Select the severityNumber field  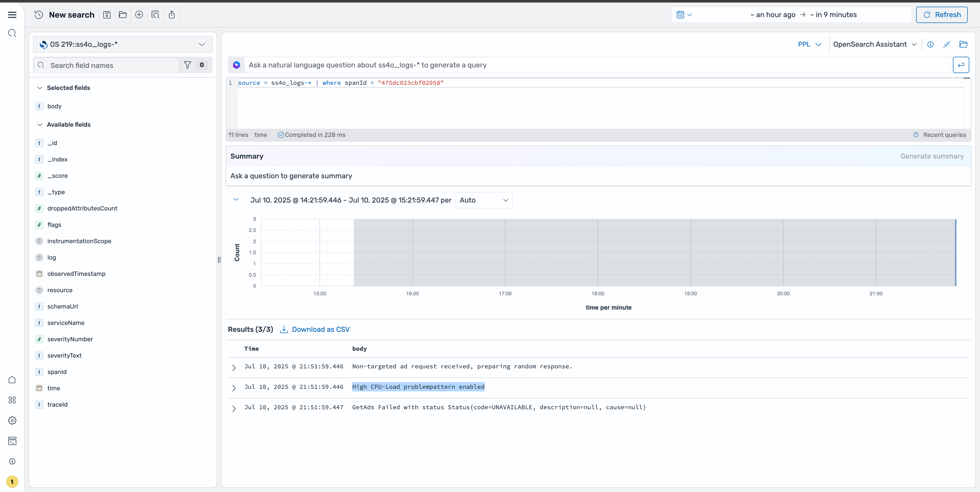70,340
